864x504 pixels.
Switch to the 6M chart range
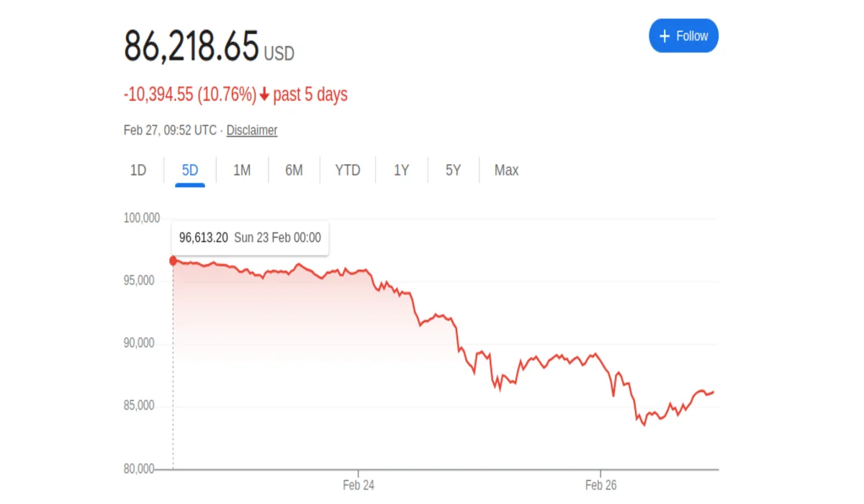click(294, 171)
